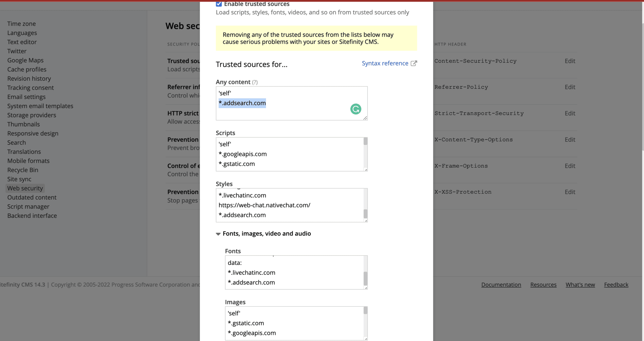644x341 pixels.
Task: Click the Any content textarea resize handle
Action: click(x=365, y=118)
